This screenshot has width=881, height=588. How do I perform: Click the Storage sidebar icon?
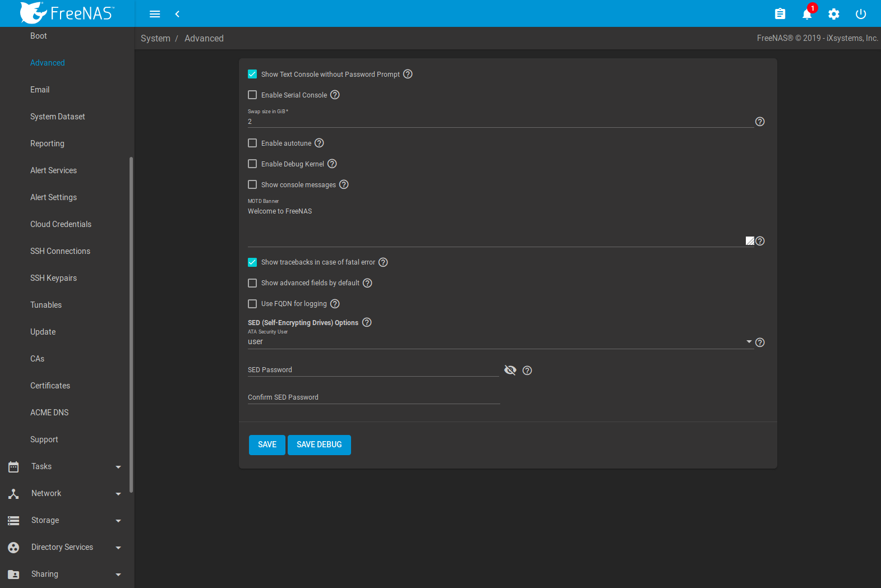13,521
